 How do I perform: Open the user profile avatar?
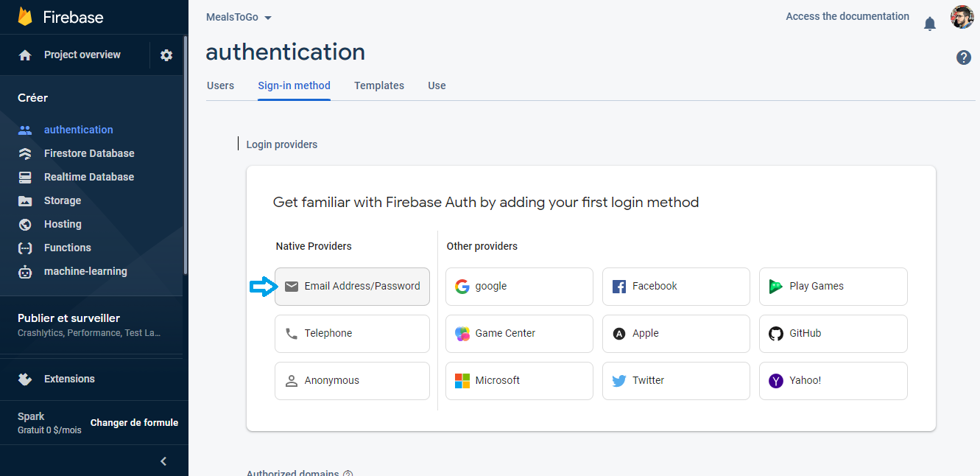coord(962,17)
